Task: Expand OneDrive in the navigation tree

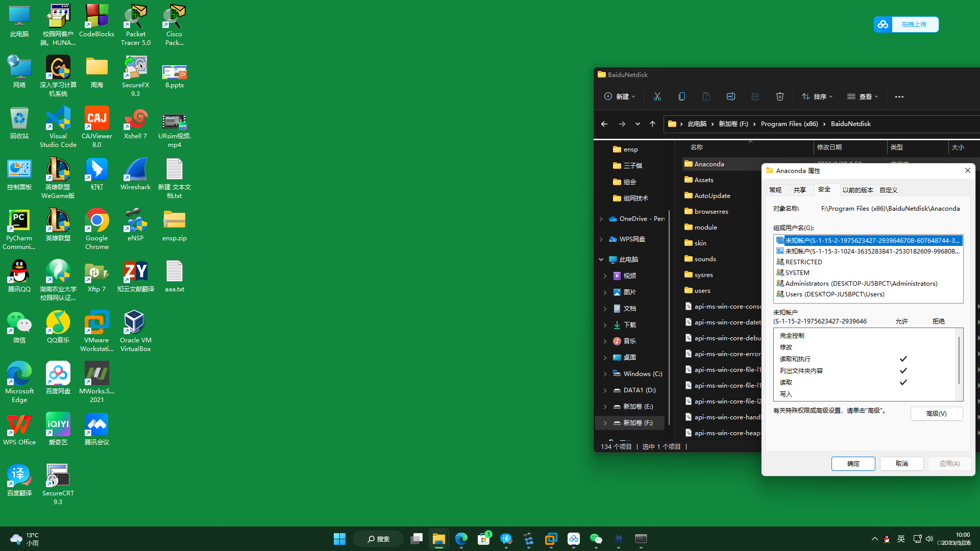Action: 601,219
